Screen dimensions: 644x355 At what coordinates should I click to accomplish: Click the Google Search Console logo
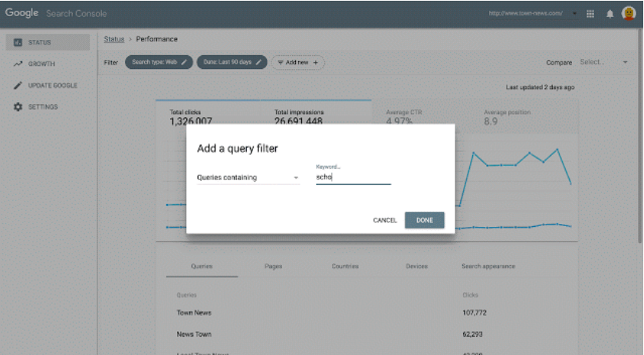[56, 13]
